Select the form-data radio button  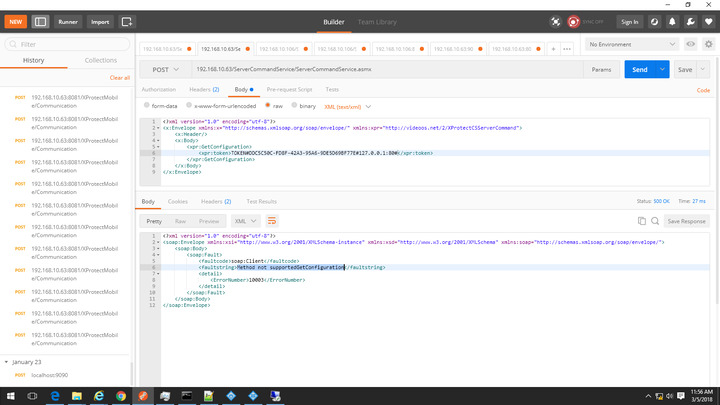click(x=147, y=106)
